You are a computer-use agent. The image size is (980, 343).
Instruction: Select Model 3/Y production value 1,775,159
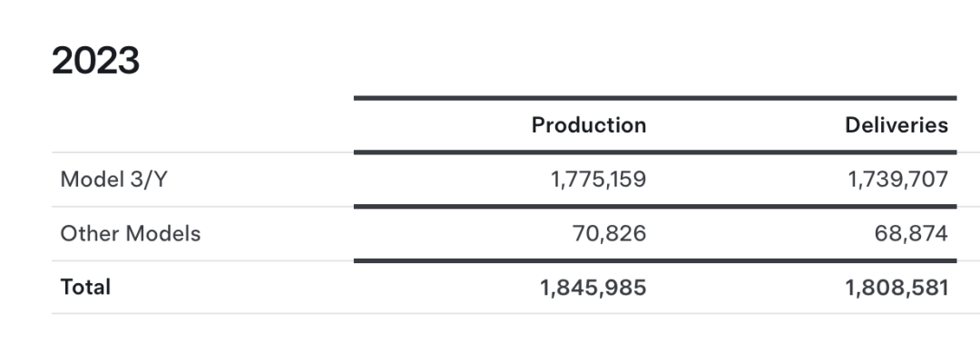tap(598, 180)
